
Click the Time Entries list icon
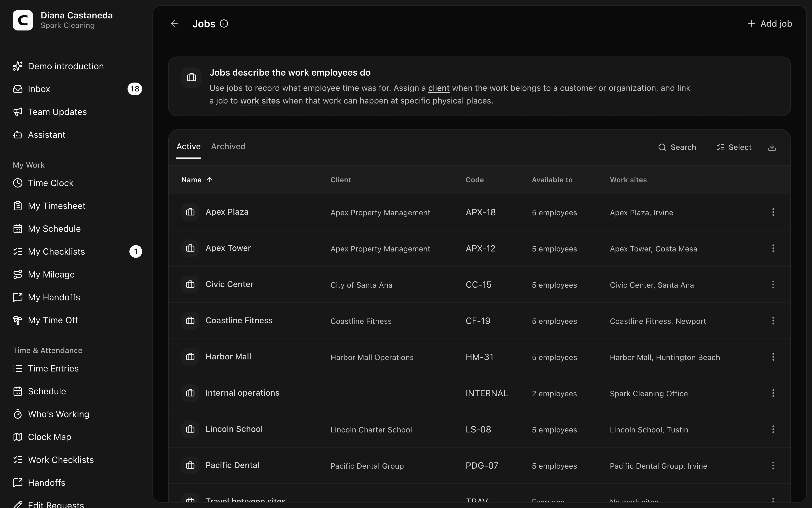click(18, 369)
